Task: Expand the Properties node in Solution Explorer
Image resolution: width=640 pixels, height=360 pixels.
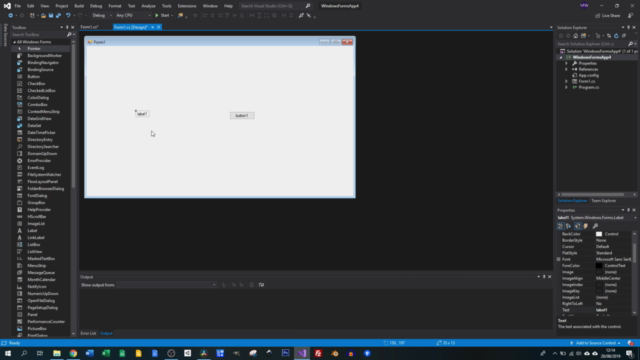Action: pos(566,63)
